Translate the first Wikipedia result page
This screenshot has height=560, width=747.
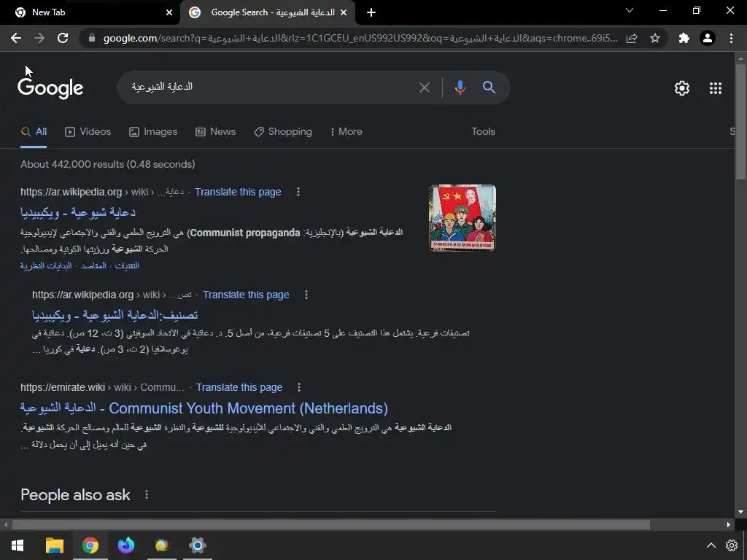[x=238, y=192]
